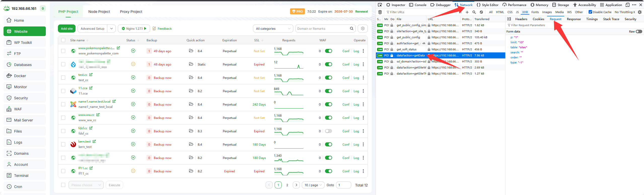Open the Response tab in DevTools
This screenshot has height=195, width=644.
574,19
